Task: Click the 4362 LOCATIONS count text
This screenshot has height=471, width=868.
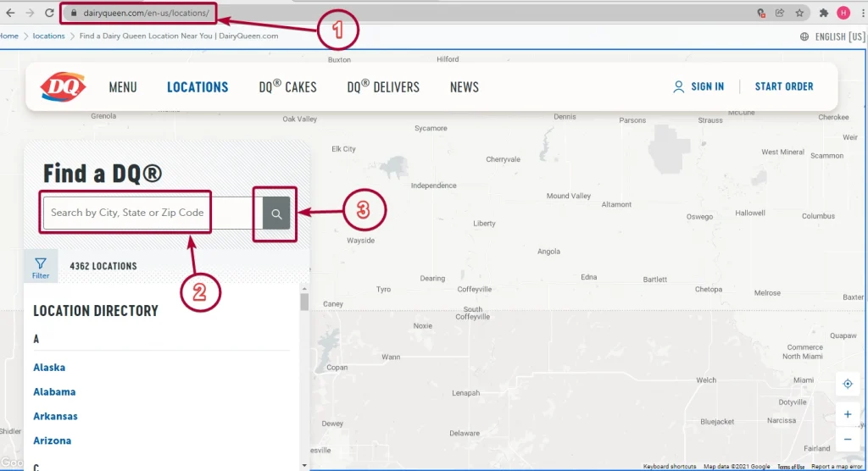Action: (x=103, y=266)
